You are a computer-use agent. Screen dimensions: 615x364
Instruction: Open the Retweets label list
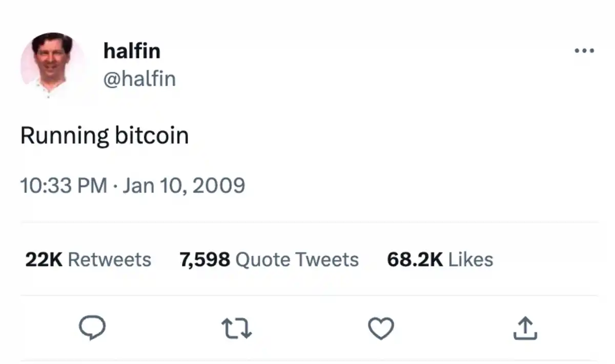pyautogui.click(x=109, y=260)
